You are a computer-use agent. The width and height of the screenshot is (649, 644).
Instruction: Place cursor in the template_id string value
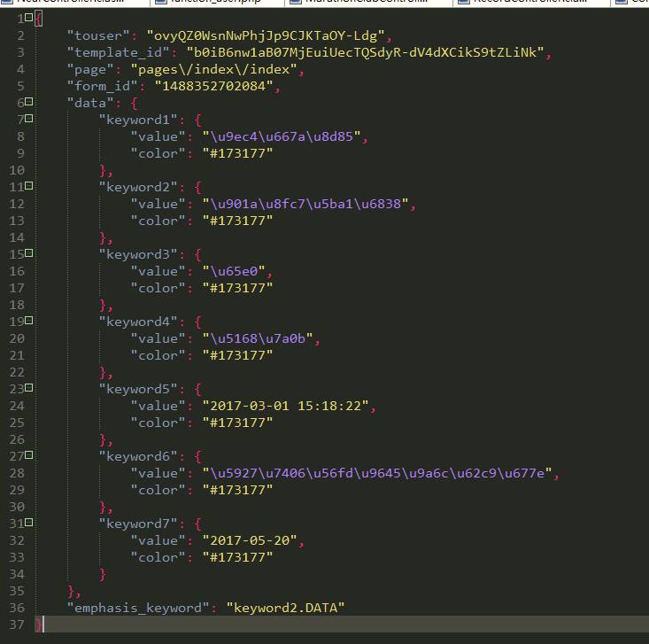click(x=365, y=52)
